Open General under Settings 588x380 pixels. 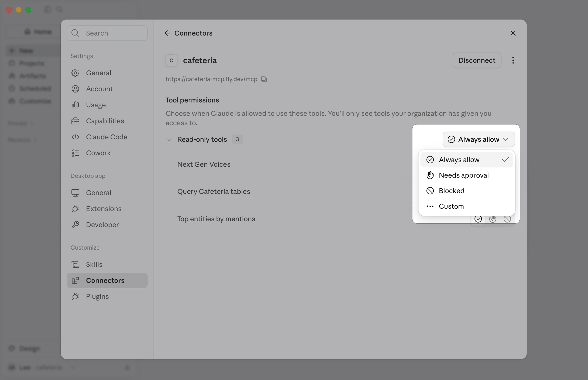(x=107, y=73)
